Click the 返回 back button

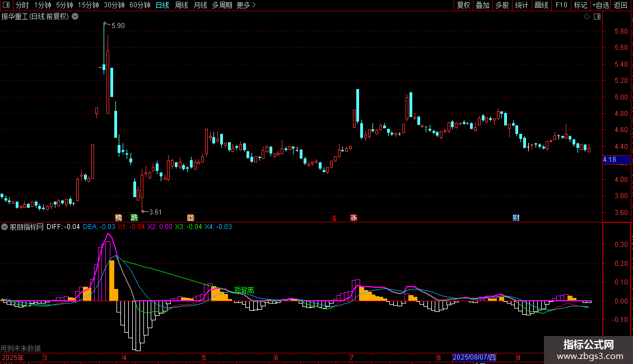coord(621,5)
